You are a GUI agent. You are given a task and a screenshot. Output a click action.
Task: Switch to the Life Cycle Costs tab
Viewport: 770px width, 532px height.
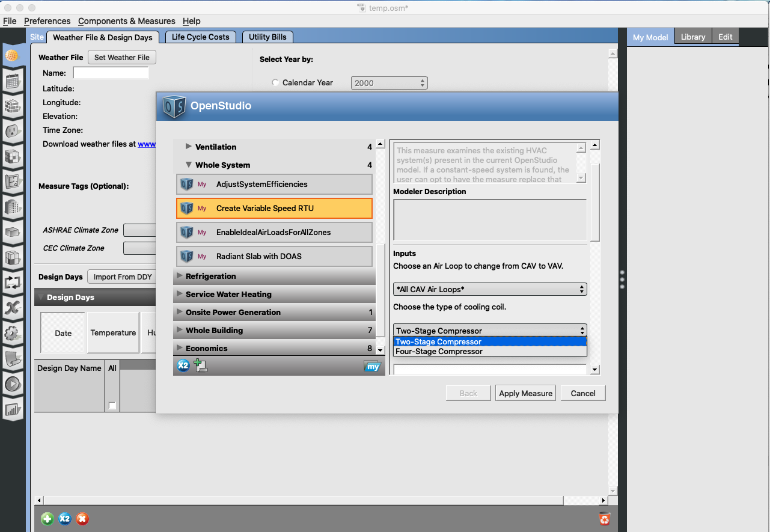[201, 37]
